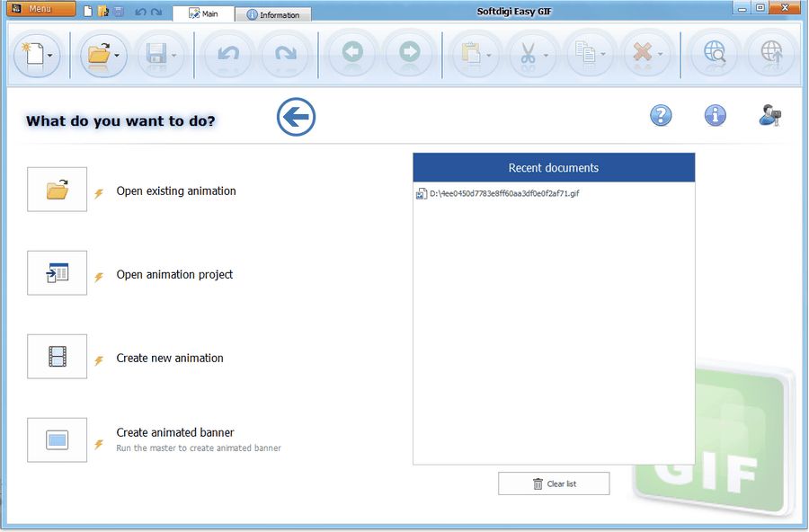The image size is (809, 532).
Task: Click the Open animation project icon button
Action: pos(58,273)
